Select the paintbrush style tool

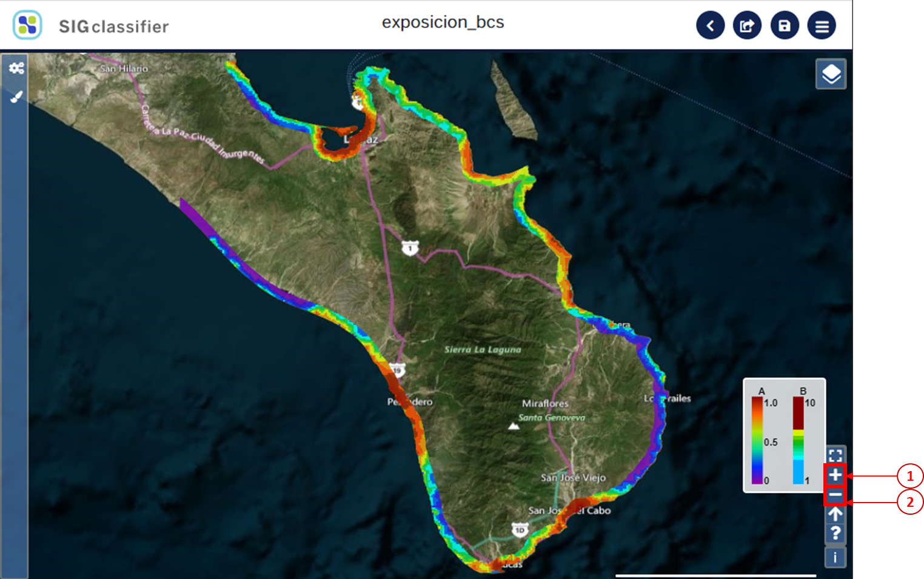pyautogui.click(x=16, y=96)
